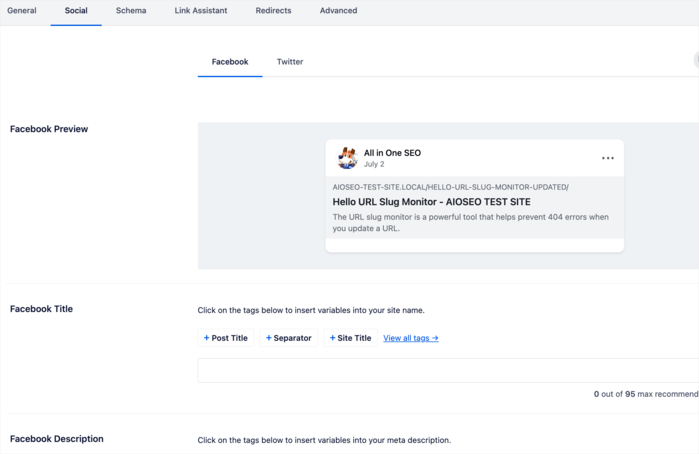
Task: Select the Social tab
Action: [76, 11]
